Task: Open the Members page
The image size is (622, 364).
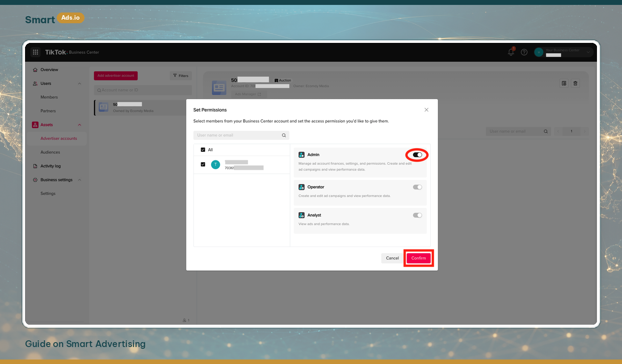Action: (x=49, y=97)
